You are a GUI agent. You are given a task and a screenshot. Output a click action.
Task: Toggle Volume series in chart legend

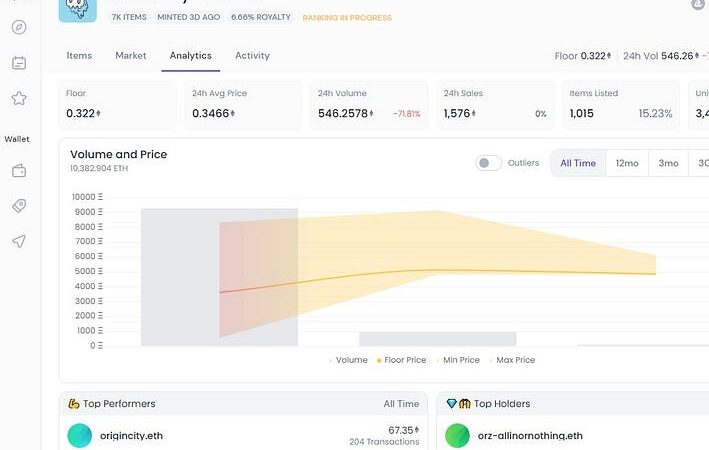pyautogui.click(x=351, y=360)
